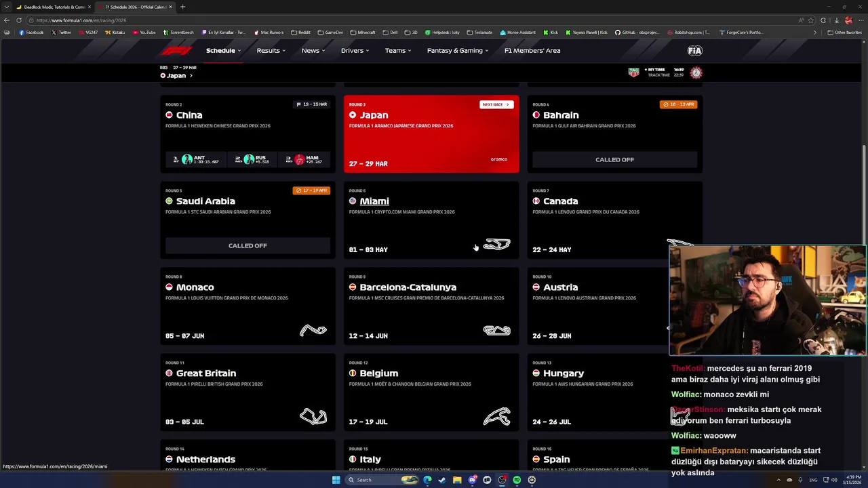Open F1 Members' Area
Image resolution: width=868 pixels, height=488 pixels.
coord(532,50)
